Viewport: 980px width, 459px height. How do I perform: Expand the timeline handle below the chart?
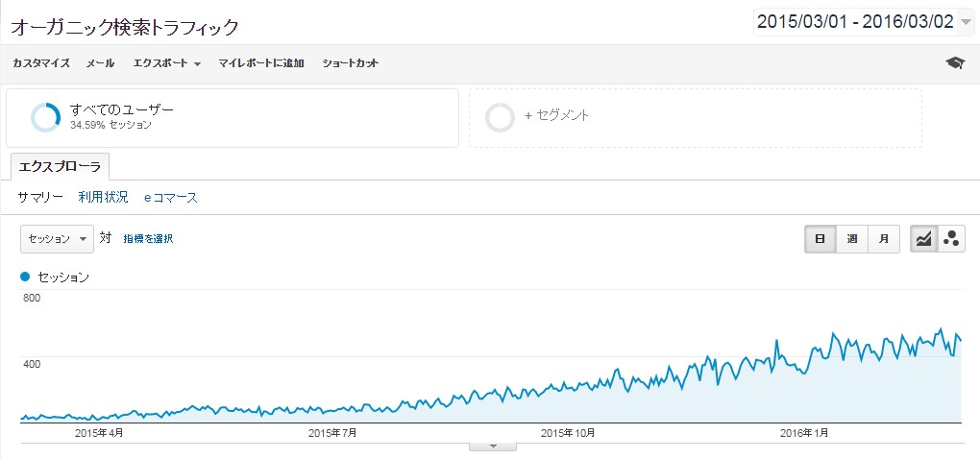pyautogui.click(x=492, y=446)
